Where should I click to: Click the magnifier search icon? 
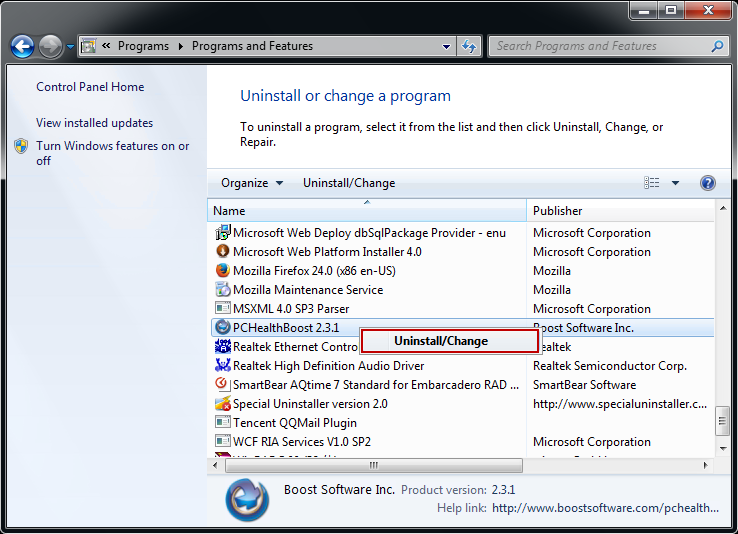click(x=717, y=46)
